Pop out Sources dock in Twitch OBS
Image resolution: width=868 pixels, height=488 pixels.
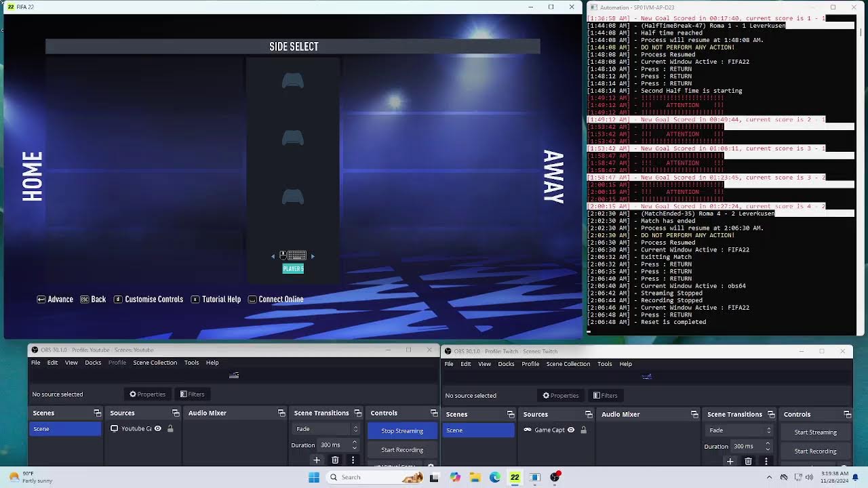click(x=589, y=414)
